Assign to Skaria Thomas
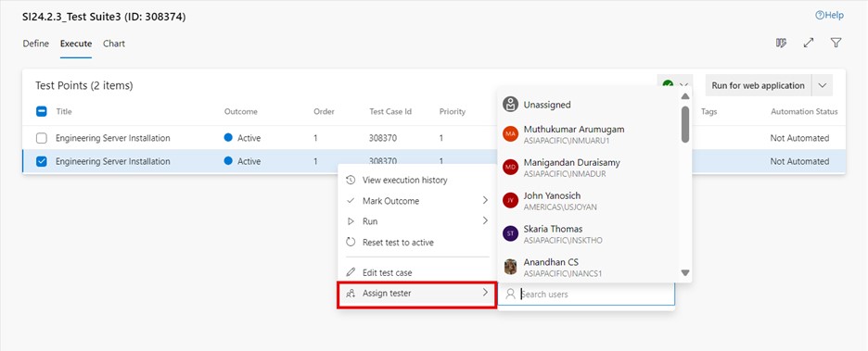The height and width of the screenshot is (351, 868). pos(590,233)
